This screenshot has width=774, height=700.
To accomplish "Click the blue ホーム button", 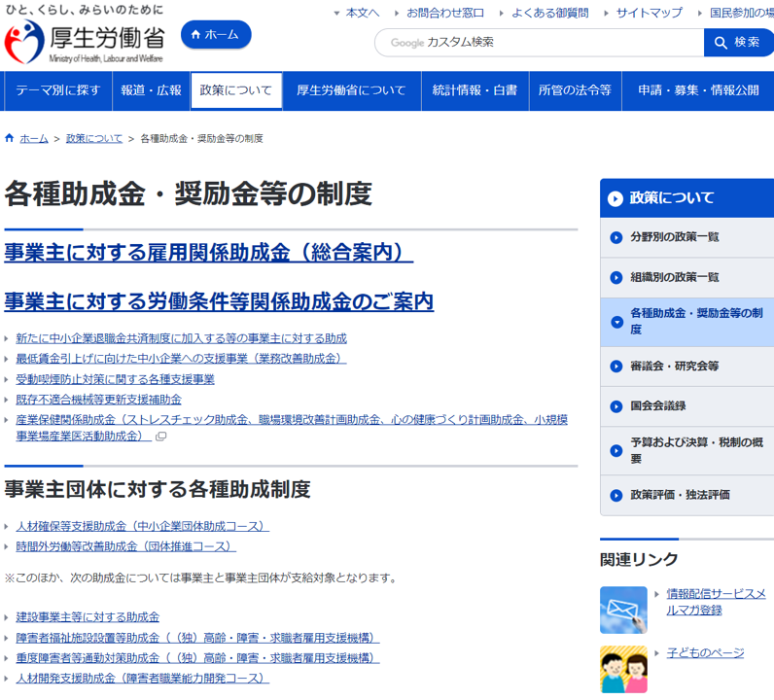I will pyautogui.click(x=216, y=35).
